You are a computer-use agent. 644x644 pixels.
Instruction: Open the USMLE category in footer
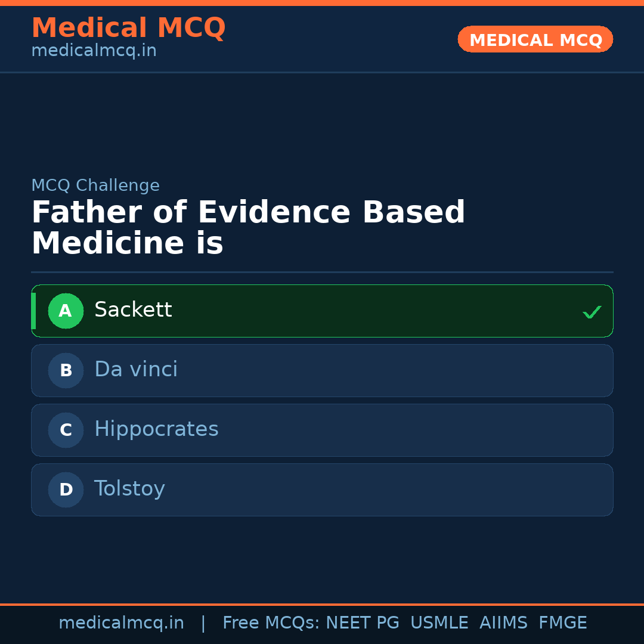pyautogui.click(x=439, y=623)
